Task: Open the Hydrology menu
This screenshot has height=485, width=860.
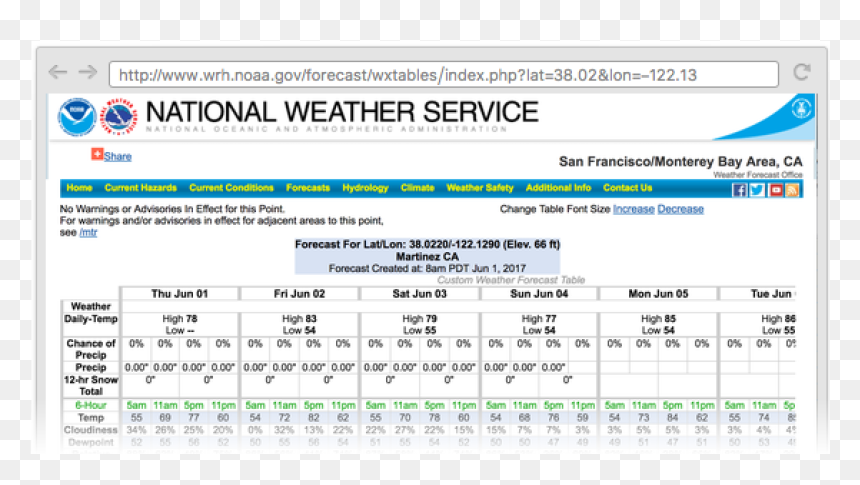Action: click(x=365, y=188)
